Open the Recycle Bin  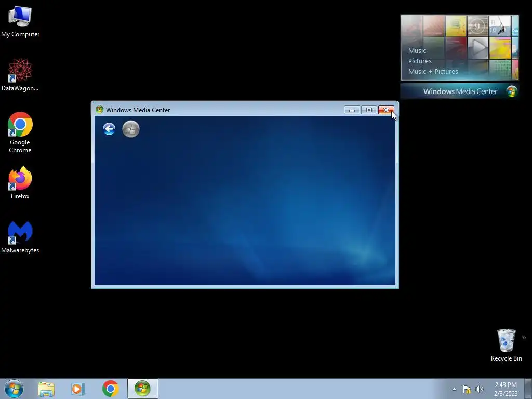[x=506, y=345]
